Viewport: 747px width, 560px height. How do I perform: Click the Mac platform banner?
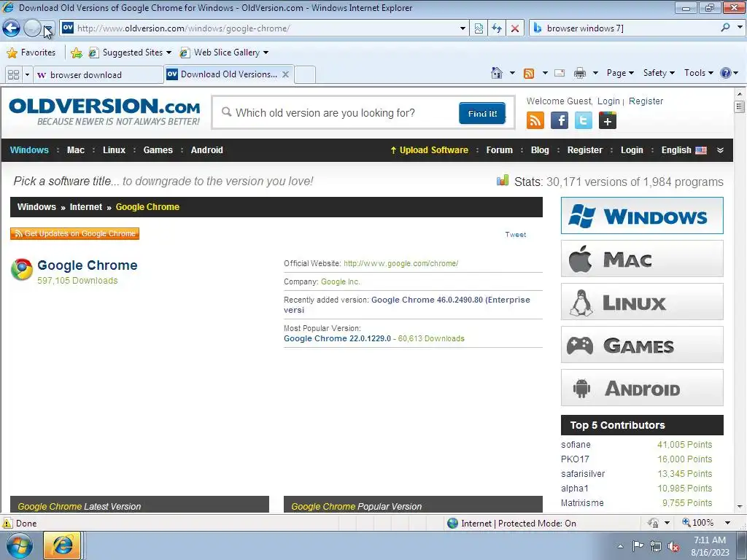coord(642,259)
